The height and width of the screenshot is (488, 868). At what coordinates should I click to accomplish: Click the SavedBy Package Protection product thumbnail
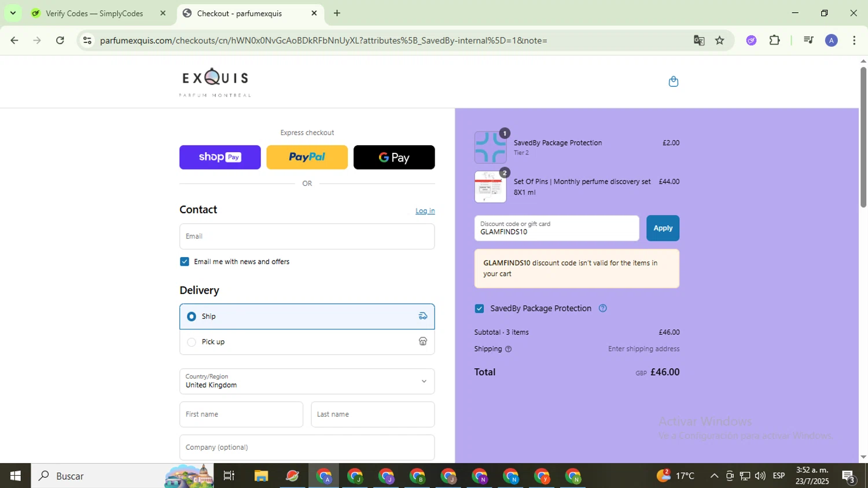(490, 147)
